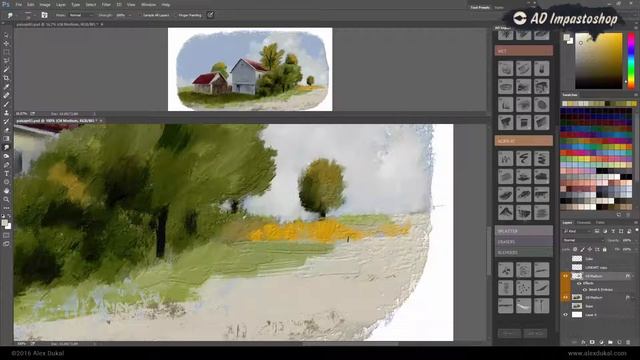Select the Brush tool in left toolbar

tap(6, 104)
